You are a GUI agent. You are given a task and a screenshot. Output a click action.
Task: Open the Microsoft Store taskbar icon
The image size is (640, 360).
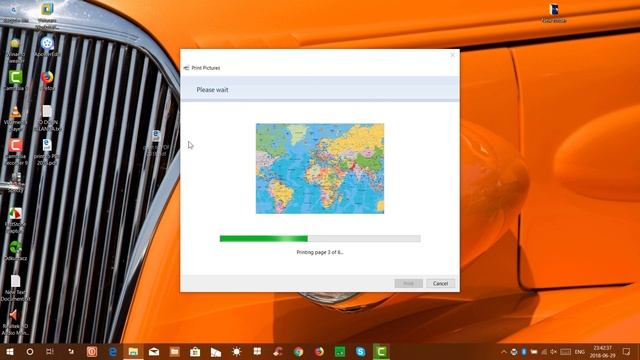click(195, 351)
